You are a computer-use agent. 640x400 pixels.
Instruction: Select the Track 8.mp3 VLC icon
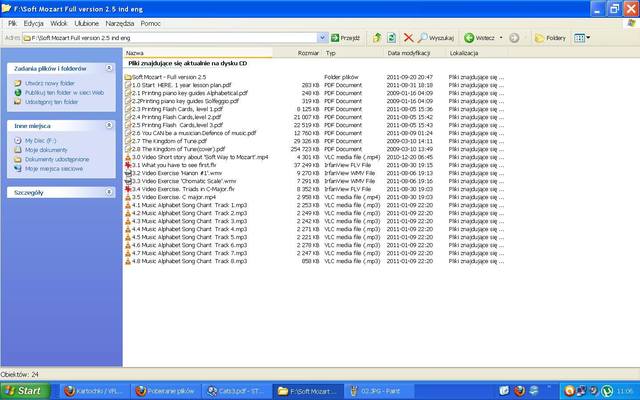(x=128, y=261)
